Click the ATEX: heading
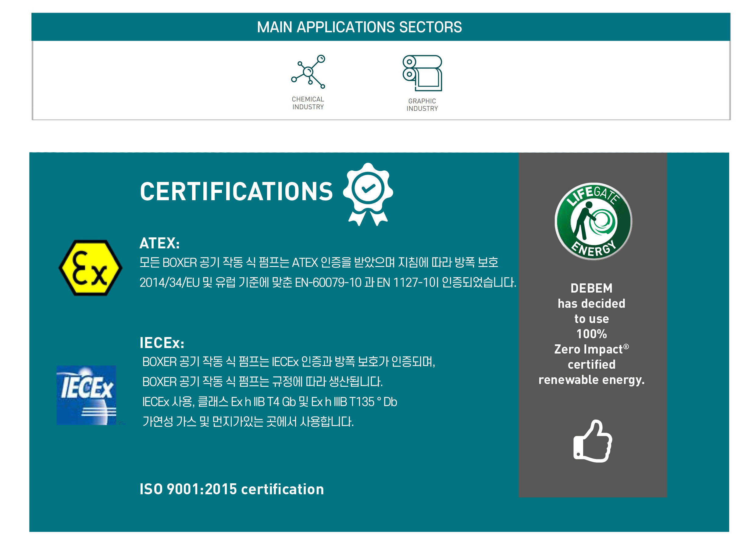 [159, 243]
